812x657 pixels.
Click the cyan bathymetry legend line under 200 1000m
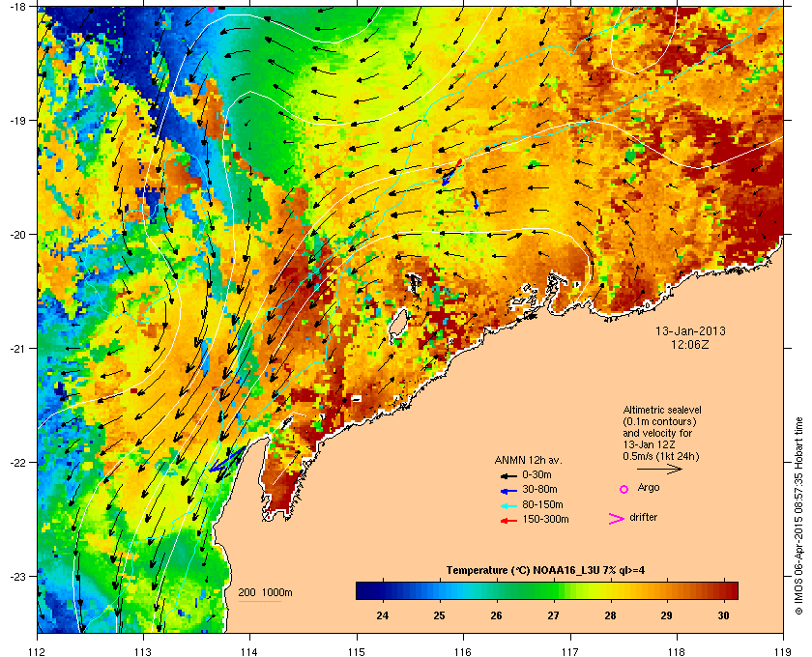tap(260, 602)
